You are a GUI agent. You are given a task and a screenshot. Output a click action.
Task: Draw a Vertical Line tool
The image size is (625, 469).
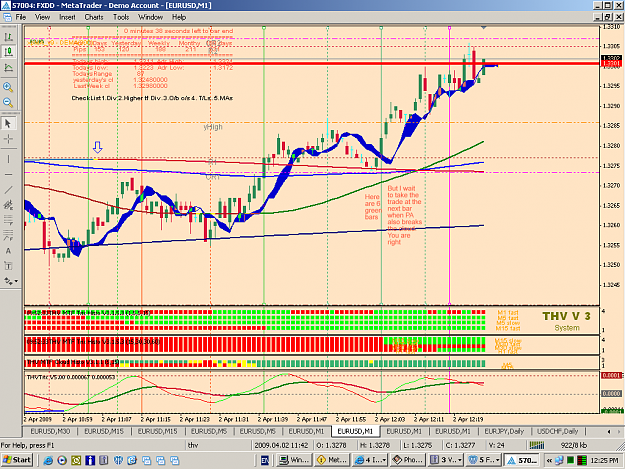[8, 159]
